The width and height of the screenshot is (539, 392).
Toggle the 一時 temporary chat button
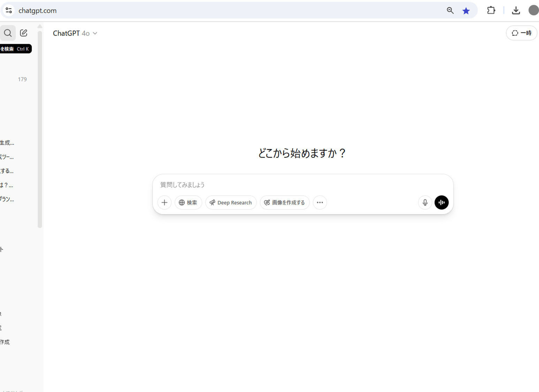[x=522, y=33]
